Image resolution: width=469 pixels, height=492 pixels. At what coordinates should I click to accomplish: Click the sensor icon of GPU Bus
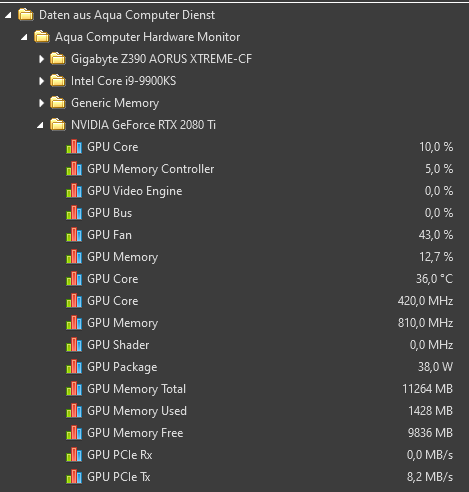(x=74, y=213)
